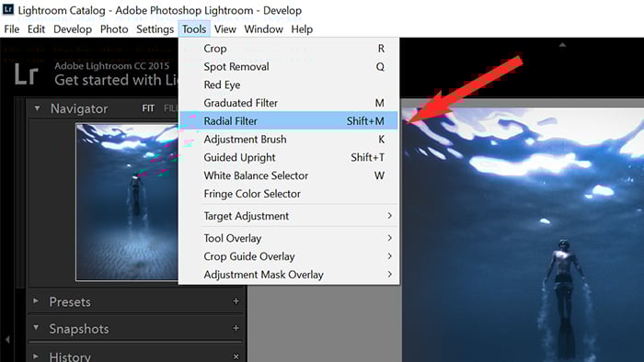
Task: Open the File menu
Action: click(x=11, y=29)
